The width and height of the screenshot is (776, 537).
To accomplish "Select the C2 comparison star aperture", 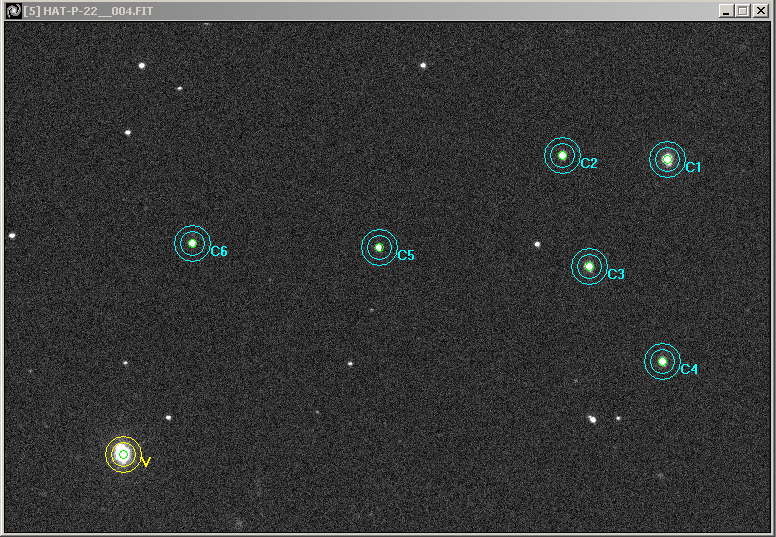I will pyautogui.click(x=562, y=155).
